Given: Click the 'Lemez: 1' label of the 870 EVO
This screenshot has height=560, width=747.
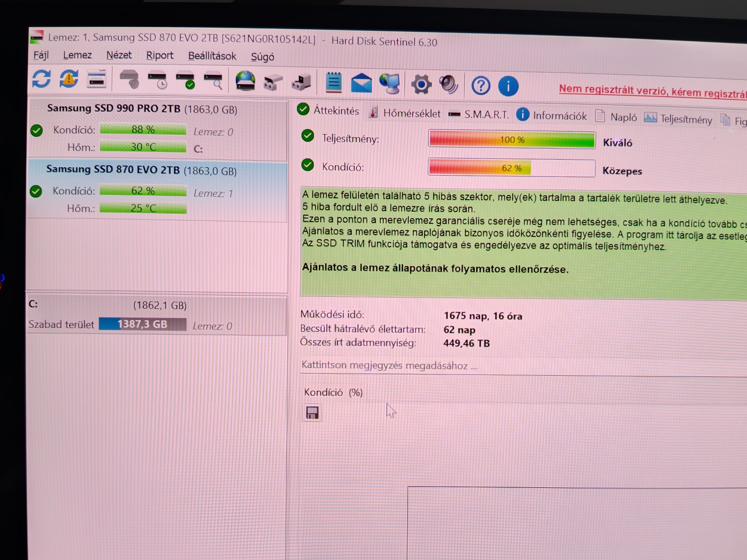Looking at the screenshot, I should tap(213, 193).
